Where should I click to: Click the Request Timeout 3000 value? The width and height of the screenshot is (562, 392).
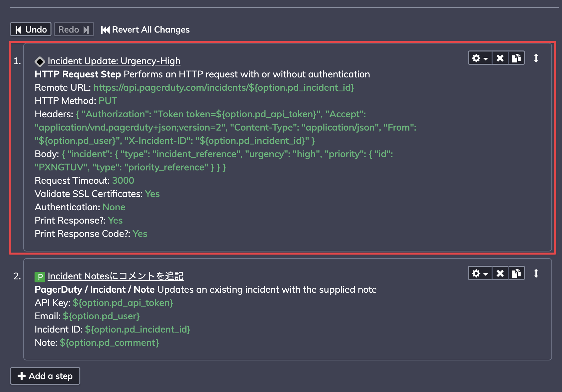pos(123,180)
